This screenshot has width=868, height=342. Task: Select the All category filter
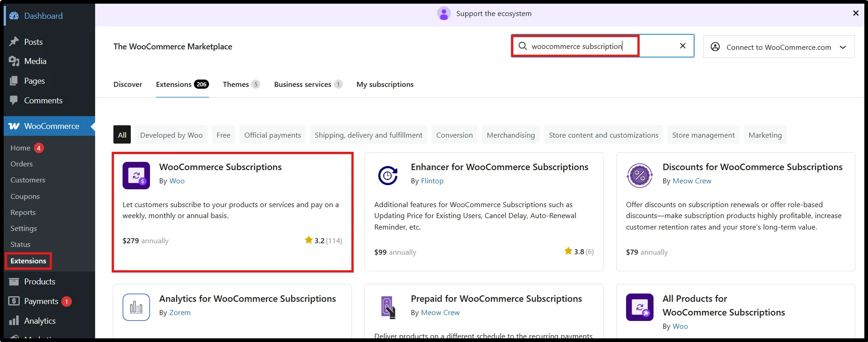122,135
